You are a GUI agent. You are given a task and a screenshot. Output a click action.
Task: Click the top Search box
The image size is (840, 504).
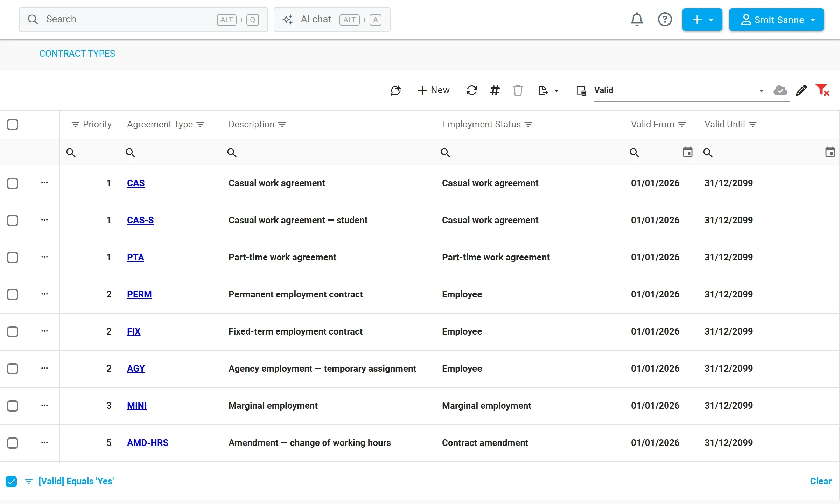tap(143, 20)
